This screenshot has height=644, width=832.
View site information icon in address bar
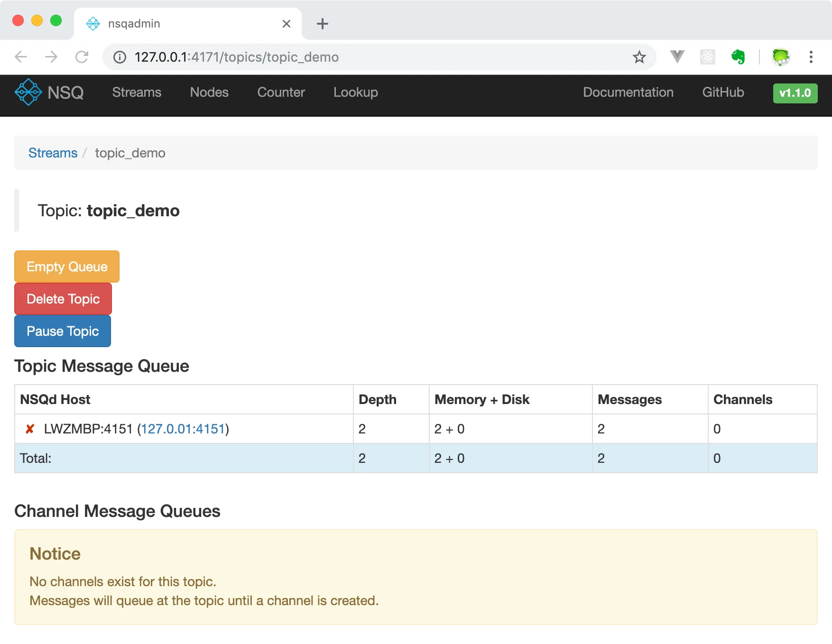120,57
